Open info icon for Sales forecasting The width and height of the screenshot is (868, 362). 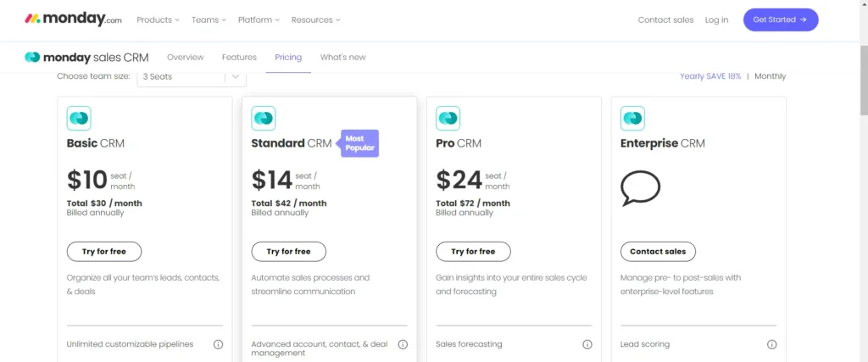587,344
